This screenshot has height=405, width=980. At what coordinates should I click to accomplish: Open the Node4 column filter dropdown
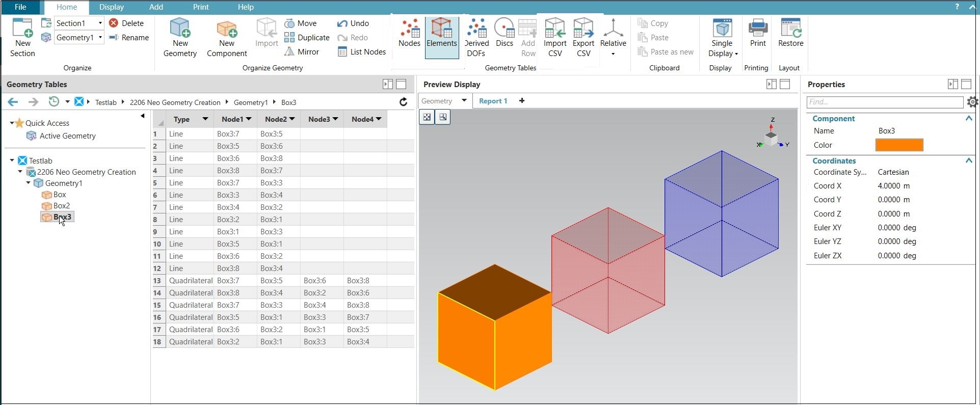tap(379, 119)
